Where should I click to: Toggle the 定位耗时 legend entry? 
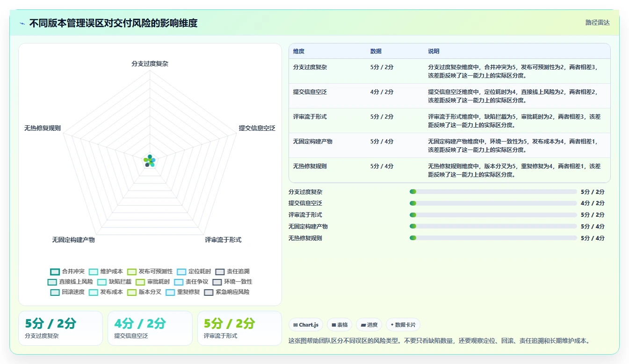tap(194, 271)
